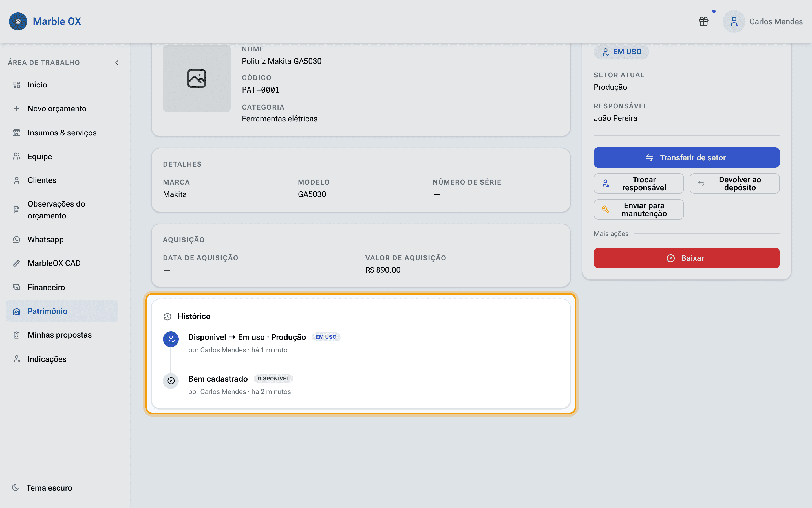
Task: Collapse the Área de Trabalho sidebar
Action: [117, 62]
